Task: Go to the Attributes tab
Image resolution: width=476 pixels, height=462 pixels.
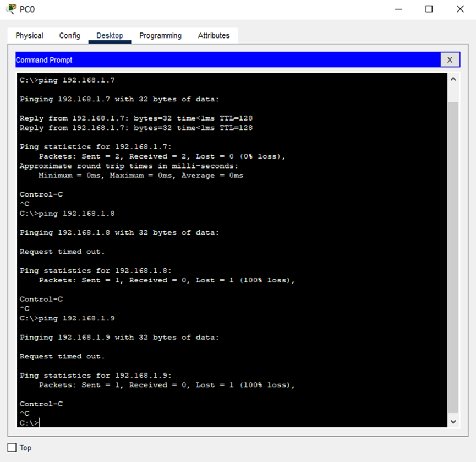Action: (214, 36)
